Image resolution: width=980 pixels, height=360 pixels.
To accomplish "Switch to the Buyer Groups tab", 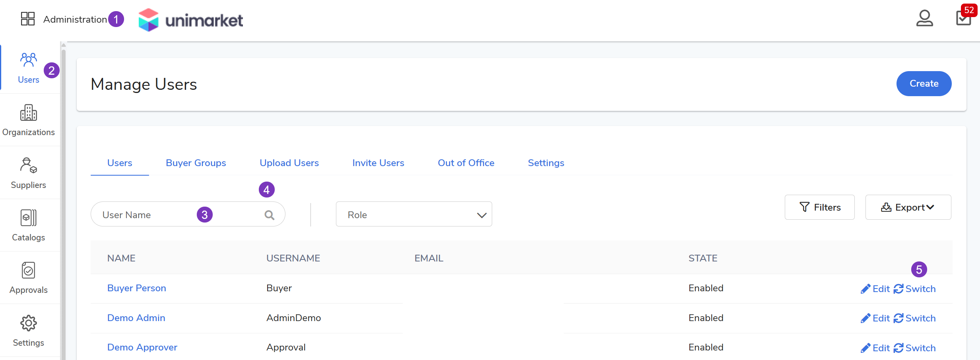I will (196, 163).
